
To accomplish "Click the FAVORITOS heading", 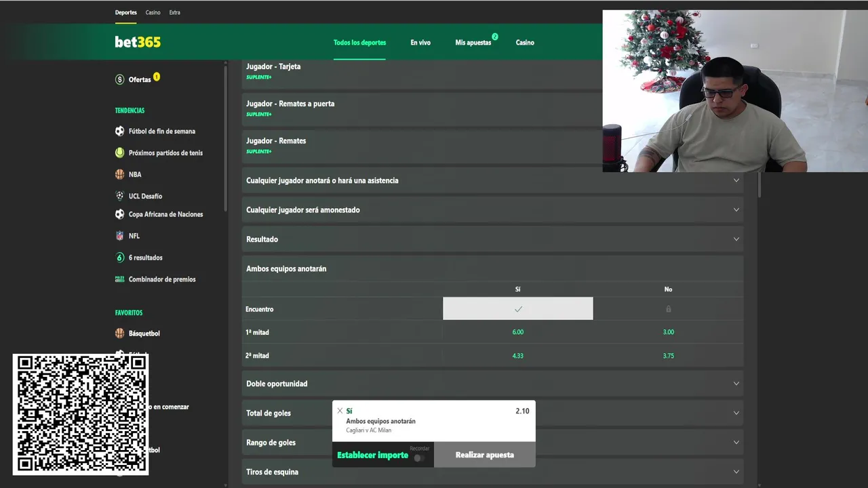I will (129, 313).
